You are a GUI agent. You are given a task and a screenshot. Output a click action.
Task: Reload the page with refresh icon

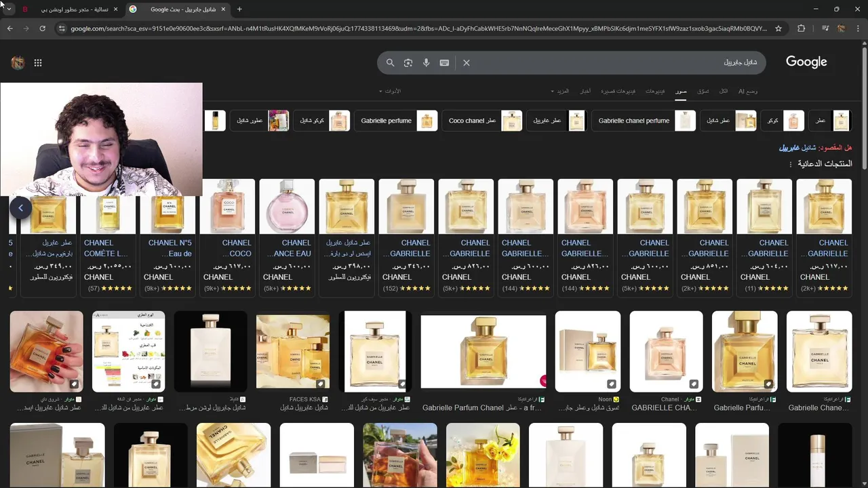click(42, 28)
